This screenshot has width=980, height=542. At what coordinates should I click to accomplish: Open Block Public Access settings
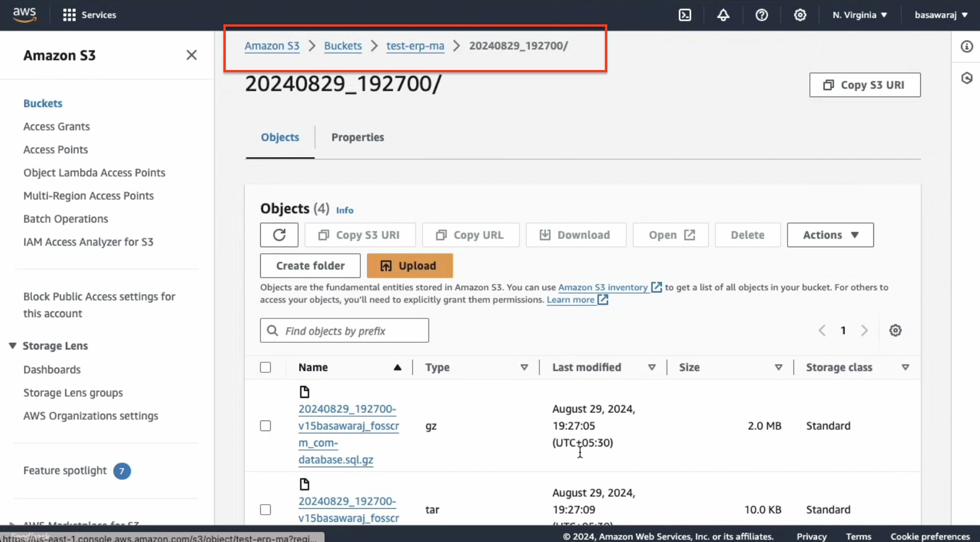100,305
